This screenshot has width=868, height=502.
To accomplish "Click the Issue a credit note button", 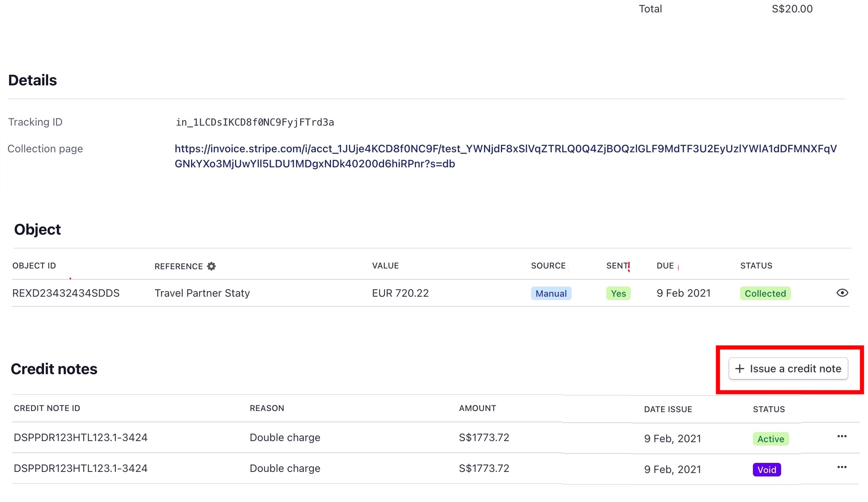I will click(x=788, y=369).
